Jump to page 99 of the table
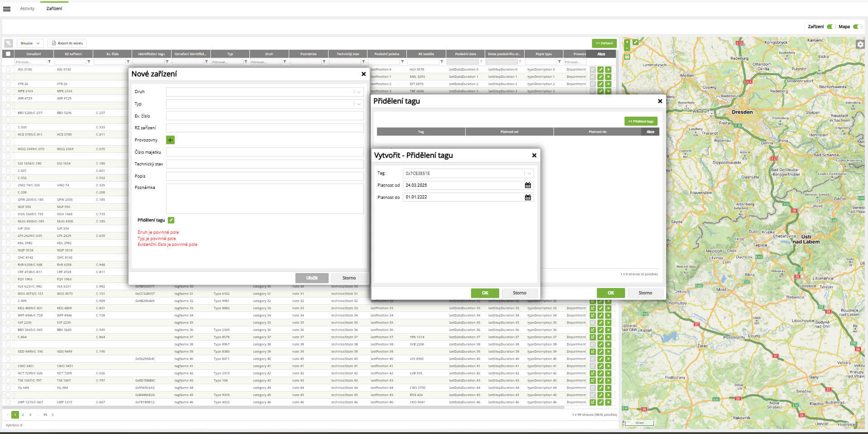Screen dimensions: 868x434 tap(45, 415)
